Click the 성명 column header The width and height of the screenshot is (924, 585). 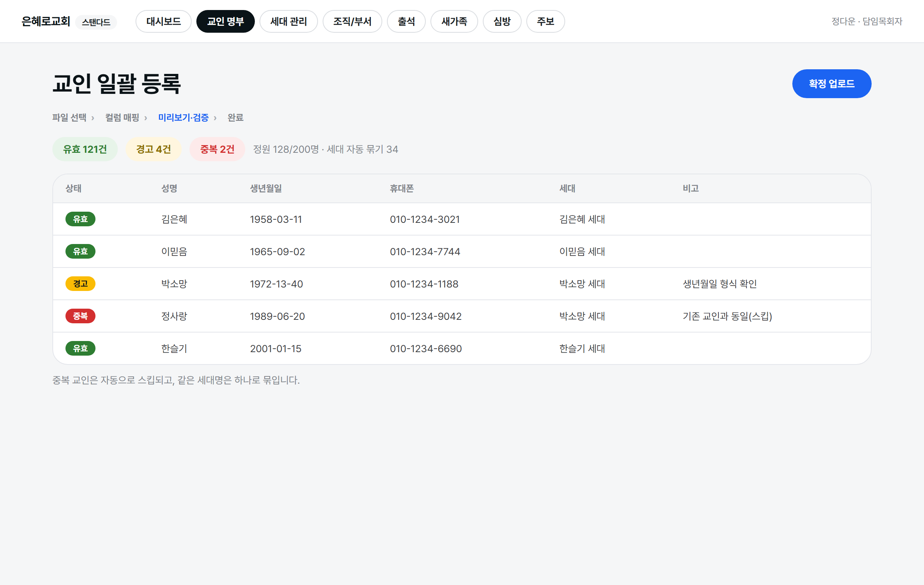pyautogui.click(x=169, y=189)
